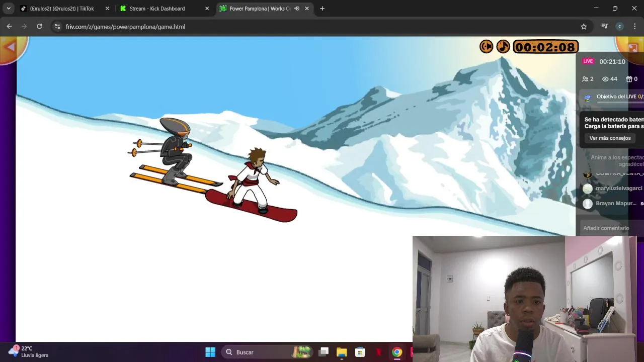Screen dimensions: 644x362
Task: Close the Power Pamplona tab
Action: tap(307, 9)
